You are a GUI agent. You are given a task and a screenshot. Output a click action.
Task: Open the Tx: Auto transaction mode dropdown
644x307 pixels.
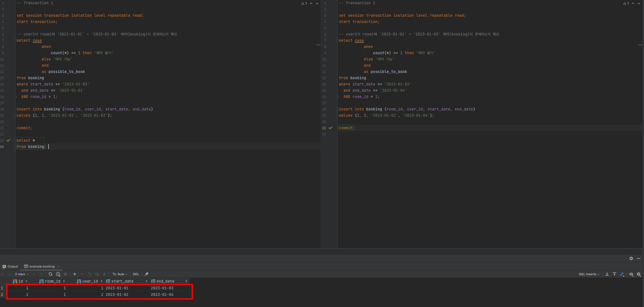point(120,274)
